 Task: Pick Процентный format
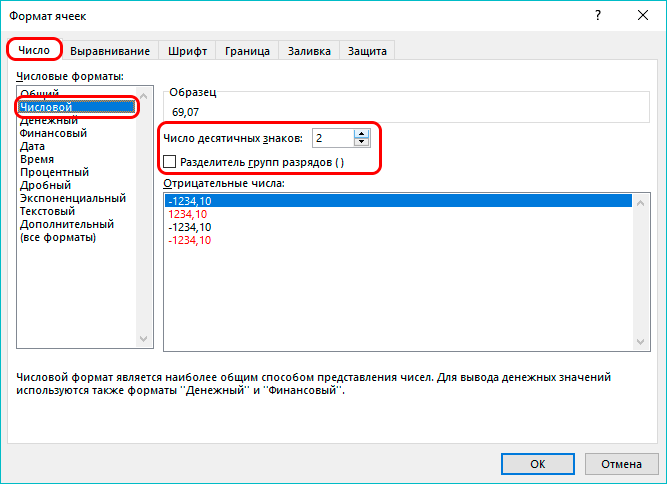(x=54, y=172)
